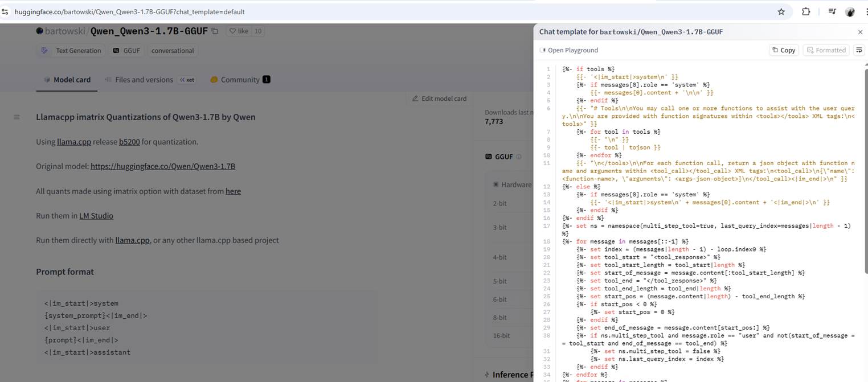
Task: Click the GGUF tag near the title
Action: click(126, 51)
